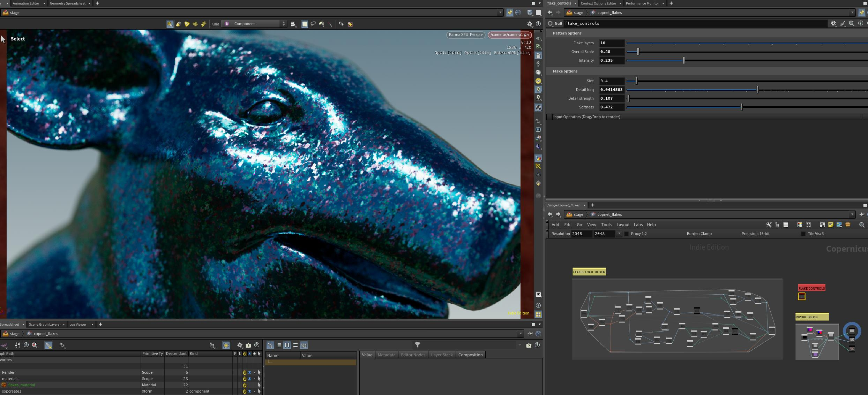
Task: Open the Layout menu in network editor
Action: pos(623,225)
